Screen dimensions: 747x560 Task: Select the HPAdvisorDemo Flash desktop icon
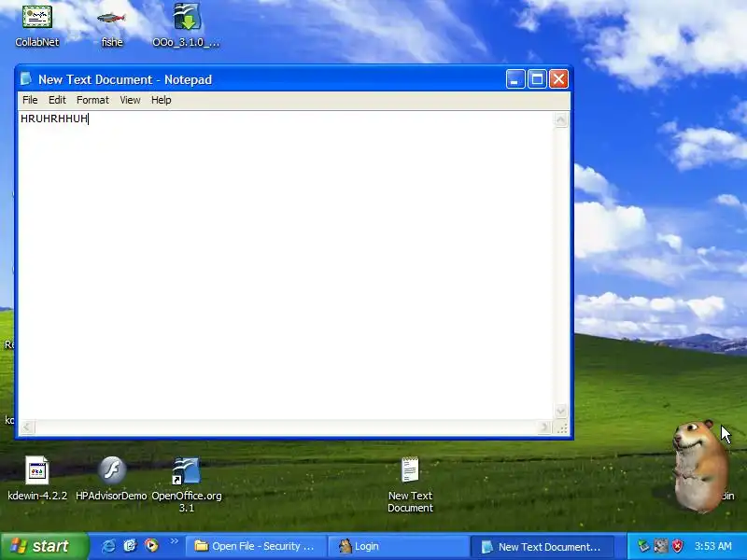pyautogui.click(x=111, y=478)
